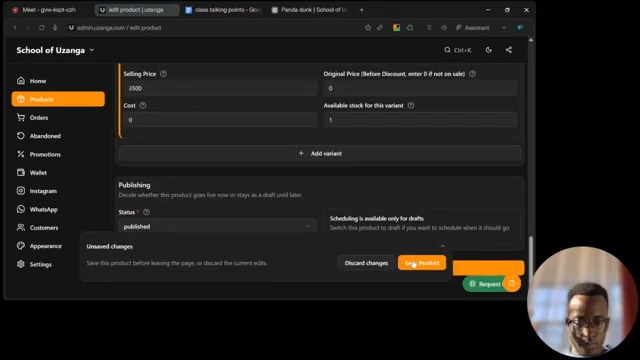Click dropdown arrow next to Assistant
The image size is (640, 360).
504,28
